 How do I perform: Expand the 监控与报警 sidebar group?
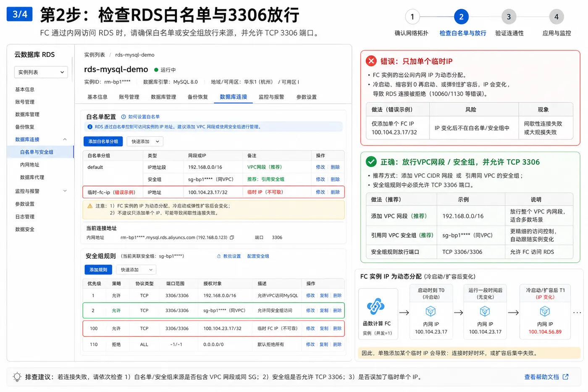click(65, 191)
